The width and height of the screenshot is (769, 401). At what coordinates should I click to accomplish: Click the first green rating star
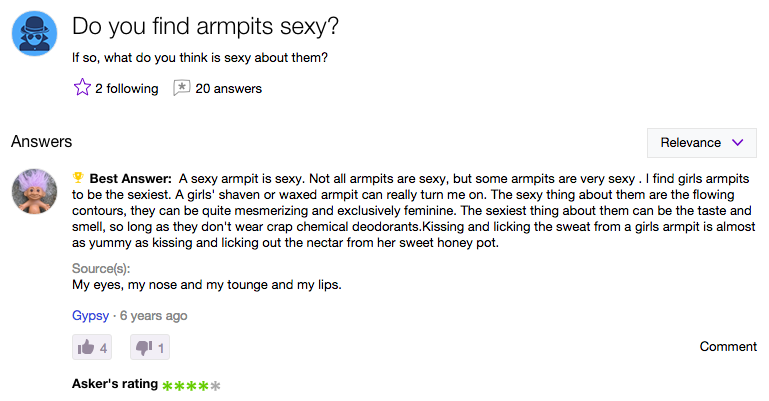[167, 386]
